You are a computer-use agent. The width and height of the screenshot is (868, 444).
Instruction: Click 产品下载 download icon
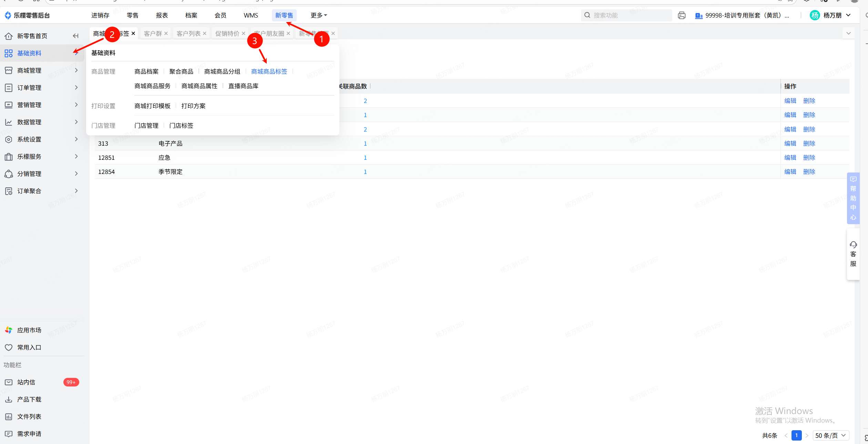[9, 399]
